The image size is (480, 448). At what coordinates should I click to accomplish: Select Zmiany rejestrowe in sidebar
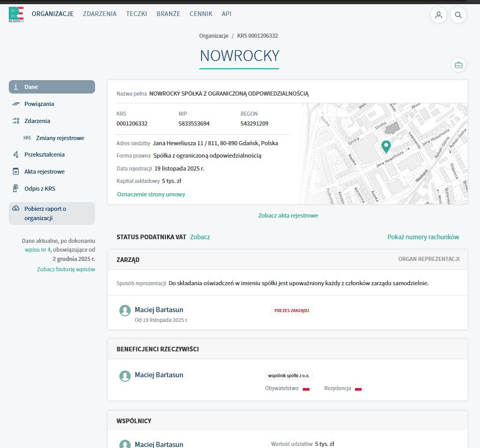tap(60, 138)
